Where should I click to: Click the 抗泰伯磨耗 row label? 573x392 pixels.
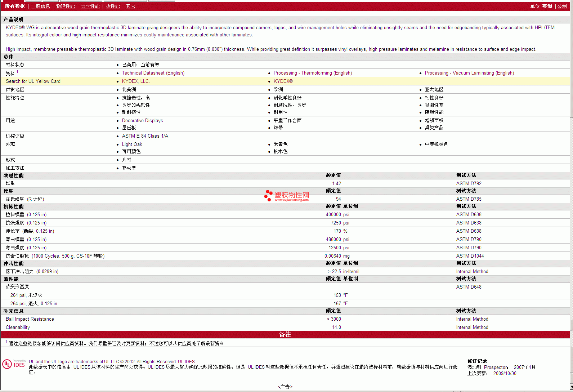[x=55, y=256]
